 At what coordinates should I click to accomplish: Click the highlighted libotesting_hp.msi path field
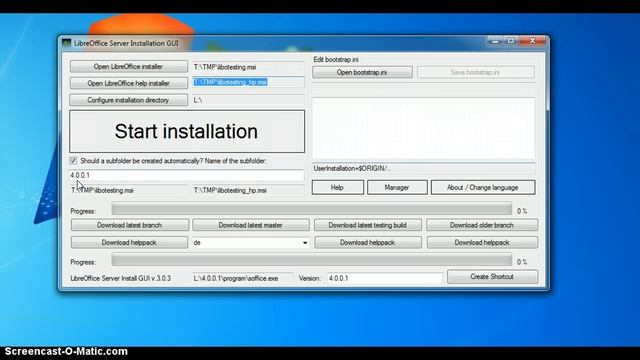[x=248, y=82]
